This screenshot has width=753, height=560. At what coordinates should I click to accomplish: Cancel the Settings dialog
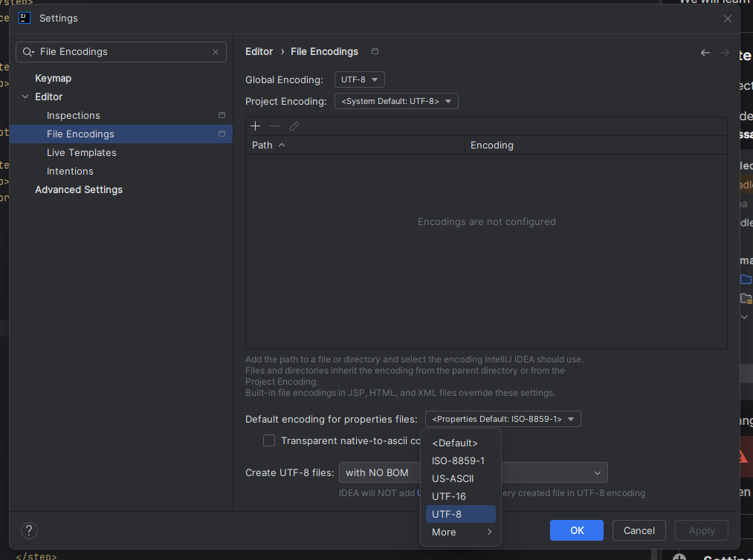click(x=639, y=530)
